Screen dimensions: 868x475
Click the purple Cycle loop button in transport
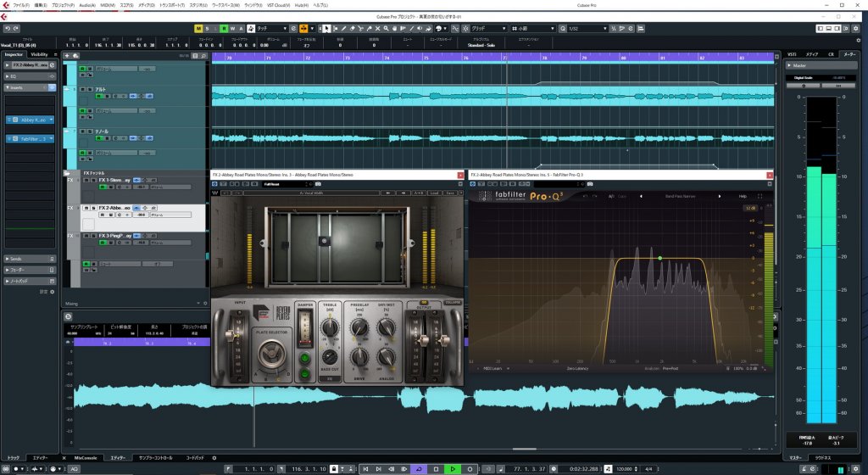(420, 468)
